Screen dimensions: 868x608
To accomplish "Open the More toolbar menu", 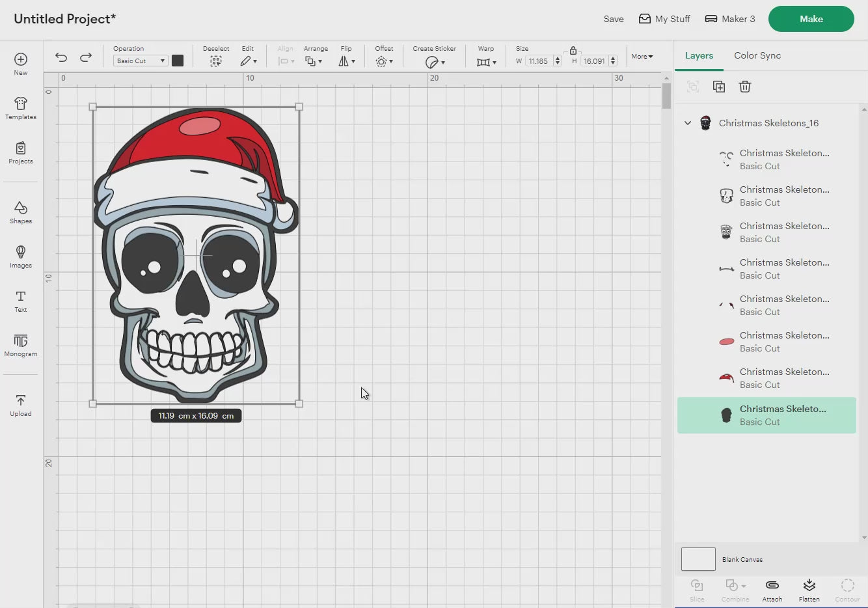I will click(x=642, y=57).
